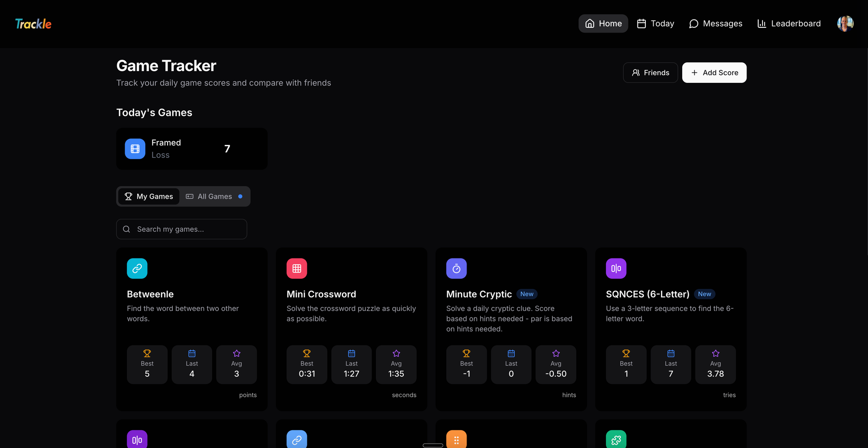868x448 pixels.
Task: Go to the Home page
Action: (x=603, y=24)
